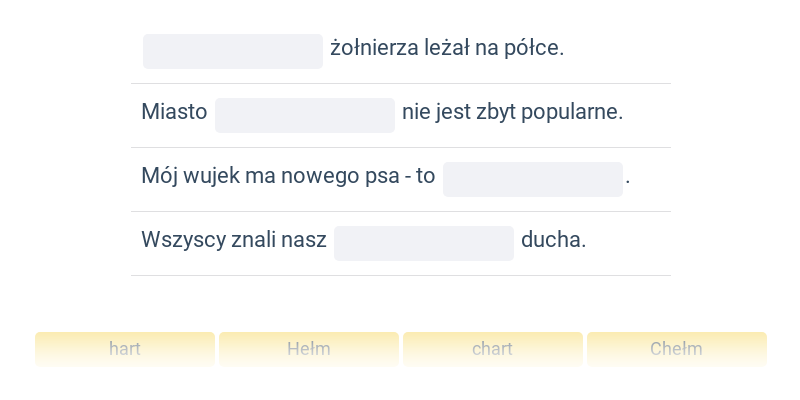This screenshot has height=400, width=800.
Task: Pick the 'chart' word tile
Action: pos(492,349)
